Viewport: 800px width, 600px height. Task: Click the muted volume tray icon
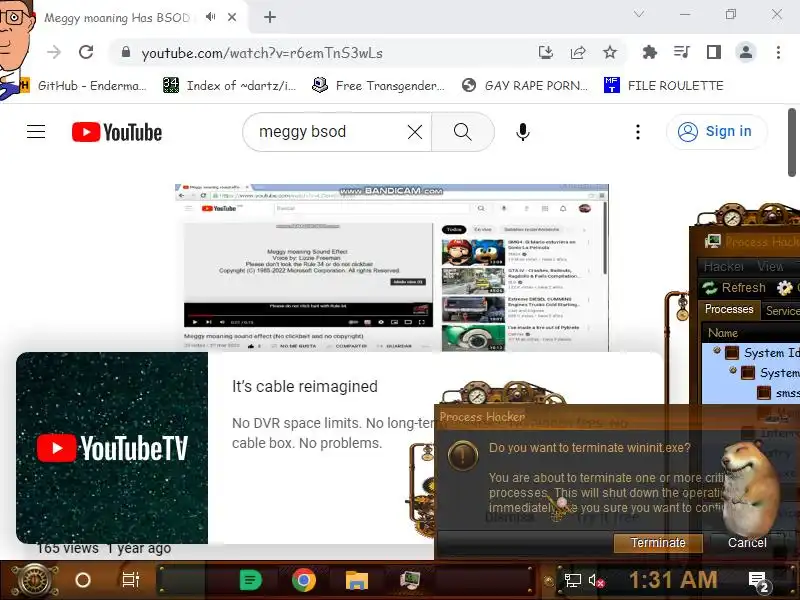[596, 580]
